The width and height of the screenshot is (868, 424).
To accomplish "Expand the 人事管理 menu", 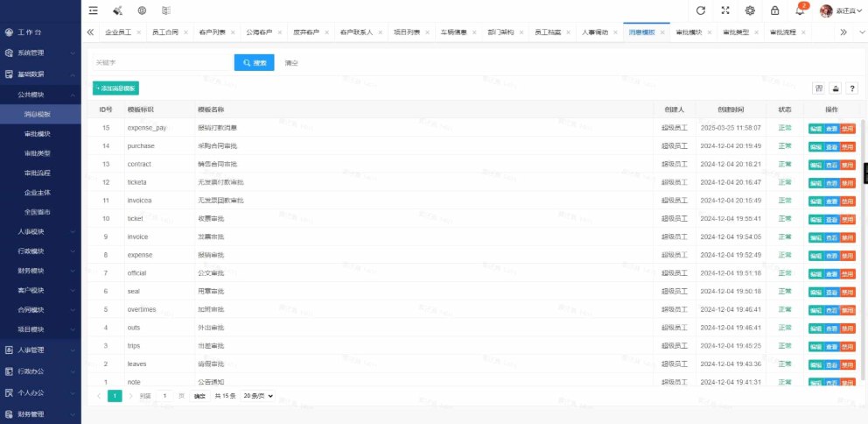I will (x=40, y=350).
